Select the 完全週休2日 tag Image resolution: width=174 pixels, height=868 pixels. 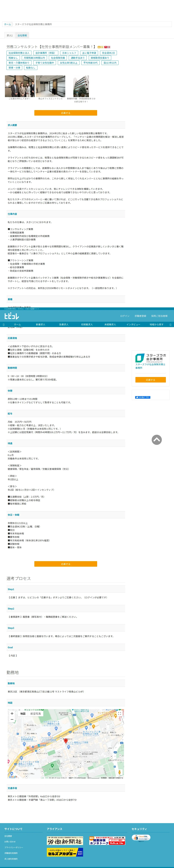coord(108,53)
